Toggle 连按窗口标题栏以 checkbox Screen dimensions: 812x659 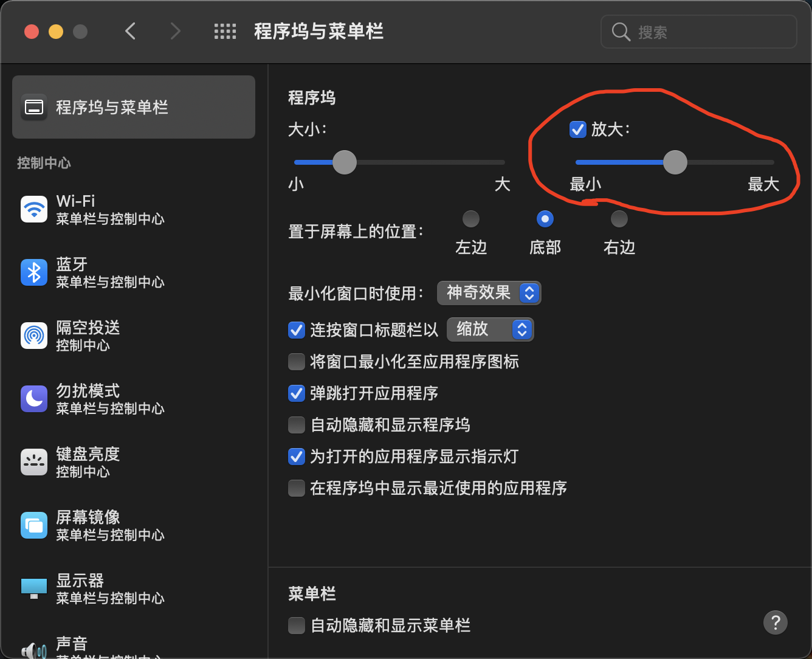[x=296, y=330]
